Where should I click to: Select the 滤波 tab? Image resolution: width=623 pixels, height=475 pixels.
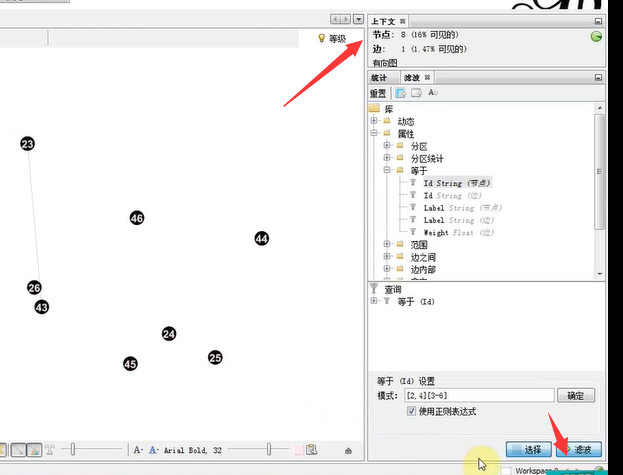[412, 77]
